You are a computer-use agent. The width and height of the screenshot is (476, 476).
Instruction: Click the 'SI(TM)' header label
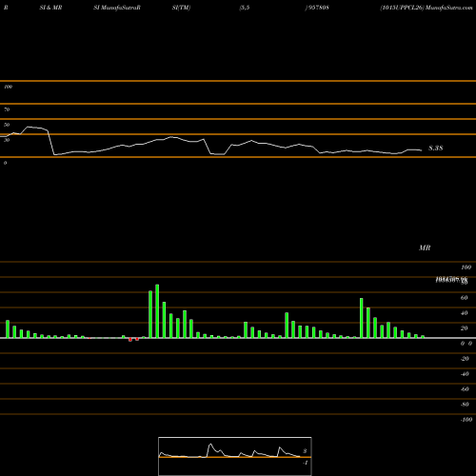tap(181, 8)
